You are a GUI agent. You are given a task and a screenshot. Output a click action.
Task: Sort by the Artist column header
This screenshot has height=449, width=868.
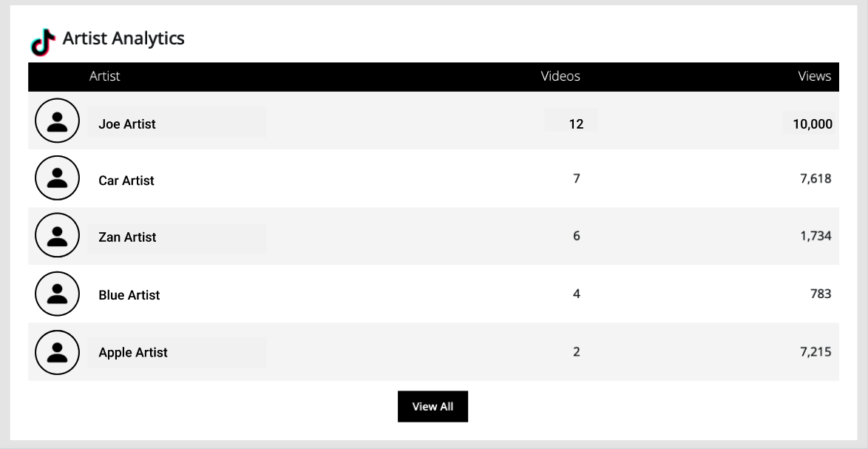[105, 76]
